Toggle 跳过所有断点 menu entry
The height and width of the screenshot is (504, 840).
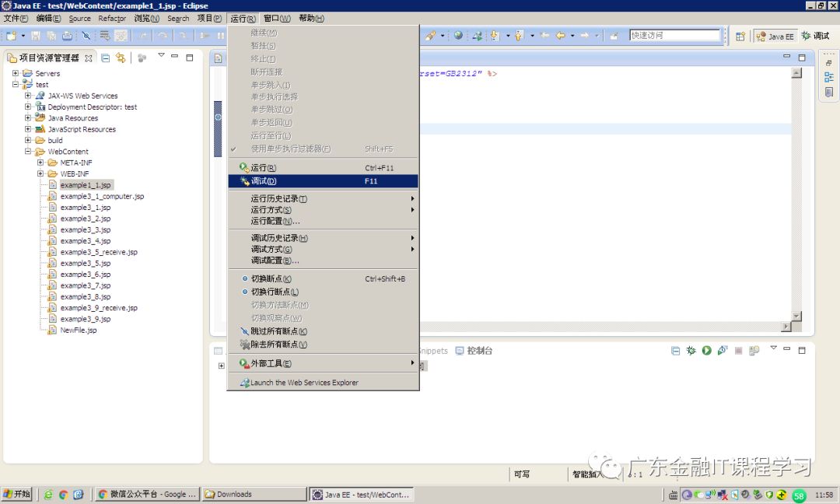click(323, 331)
